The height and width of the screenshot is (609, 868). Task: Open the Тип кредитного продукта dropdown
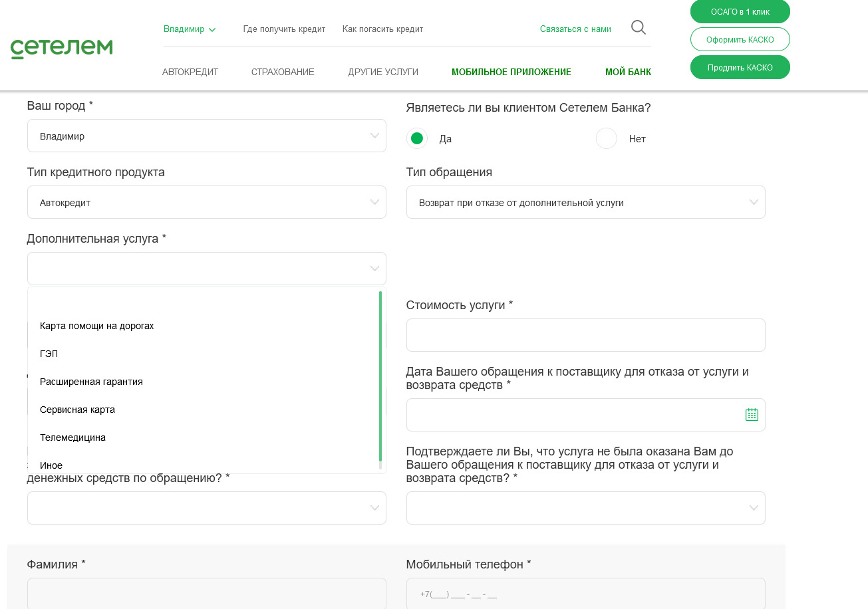pos(206,202)
